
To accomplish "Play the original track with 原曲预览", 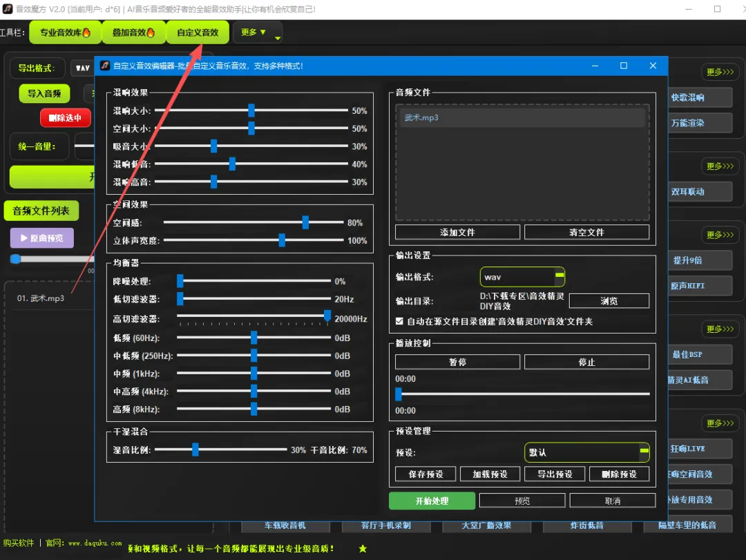I will tap(42, 238).
